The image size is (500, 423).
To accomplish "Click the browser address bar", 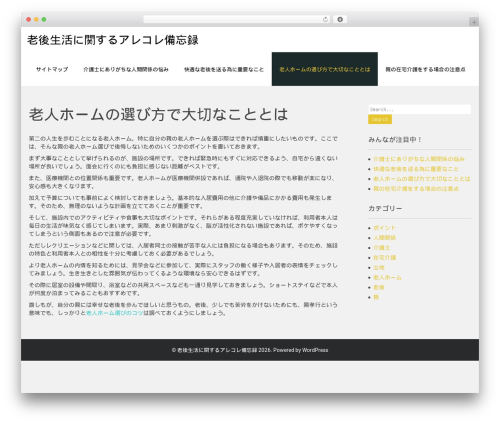I will 237,20.
